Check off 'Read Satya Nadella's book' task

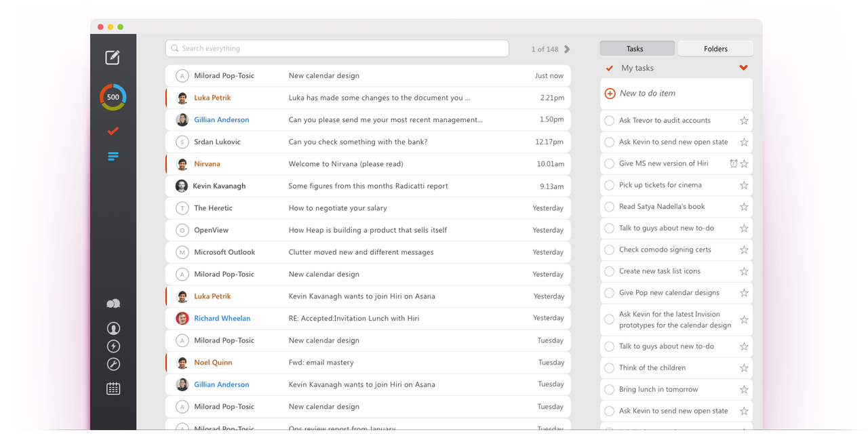(x=609, y=207)
